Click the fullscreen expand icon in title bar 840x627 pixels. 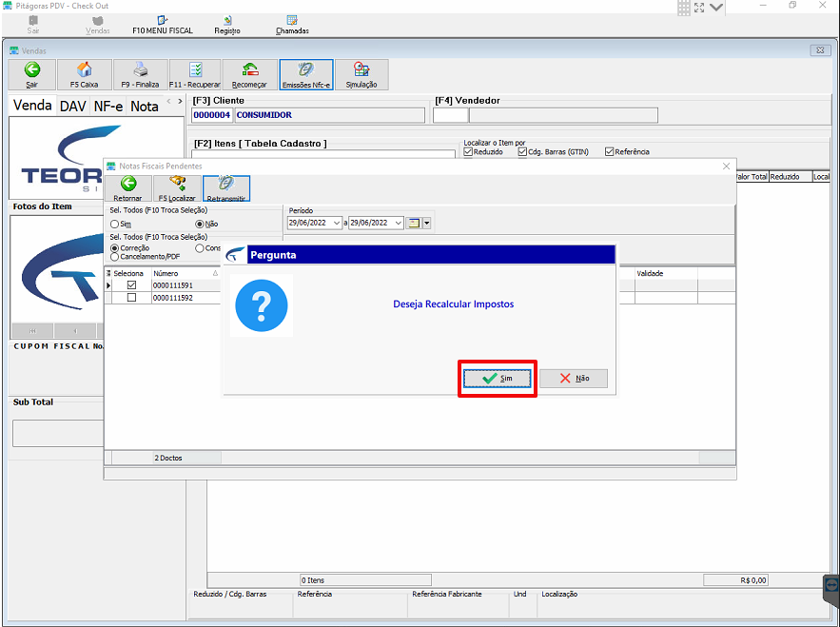(x=699, y=8)
